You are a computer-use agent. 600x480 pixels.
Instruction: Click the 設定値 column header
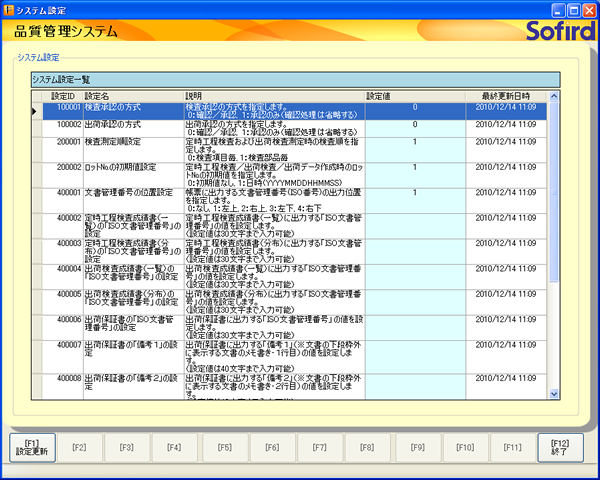pyautogui.click(x=413, y=96)
